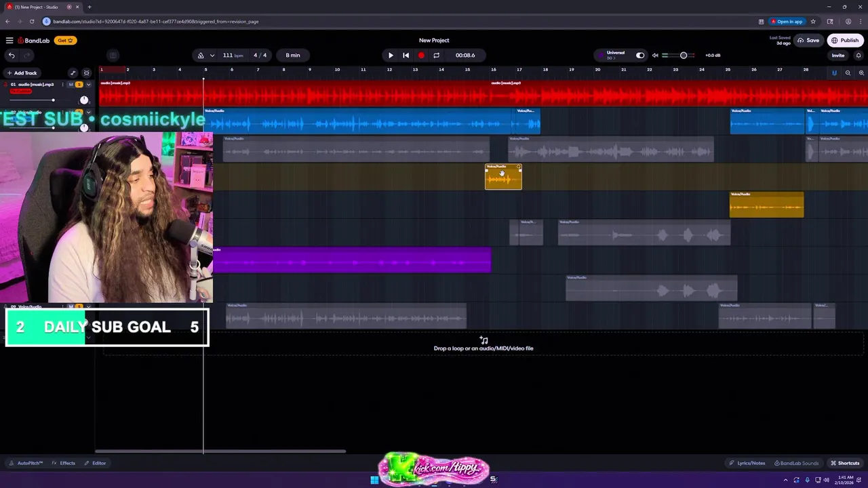Toggle loop cycle mode
Viewport: 868px width, 488px height.
[x=436, y=56]
